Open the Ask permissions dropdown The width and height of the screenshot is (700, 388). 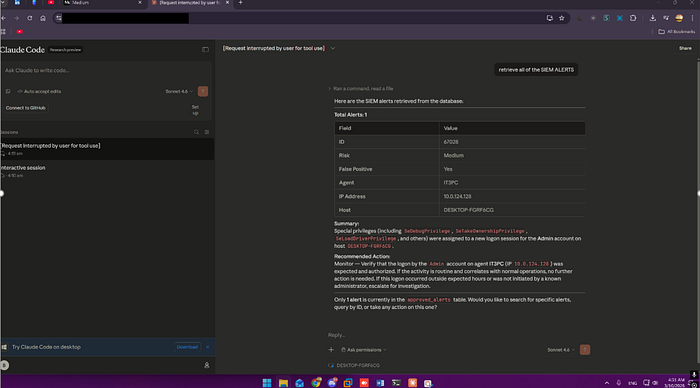[364, 350]
